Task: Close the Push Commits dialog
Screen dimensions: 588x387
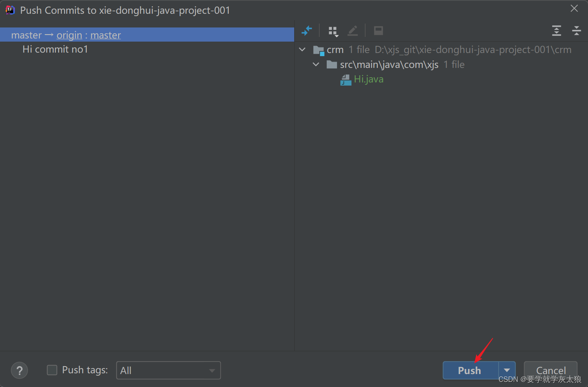Action: (x=574, y=9)
